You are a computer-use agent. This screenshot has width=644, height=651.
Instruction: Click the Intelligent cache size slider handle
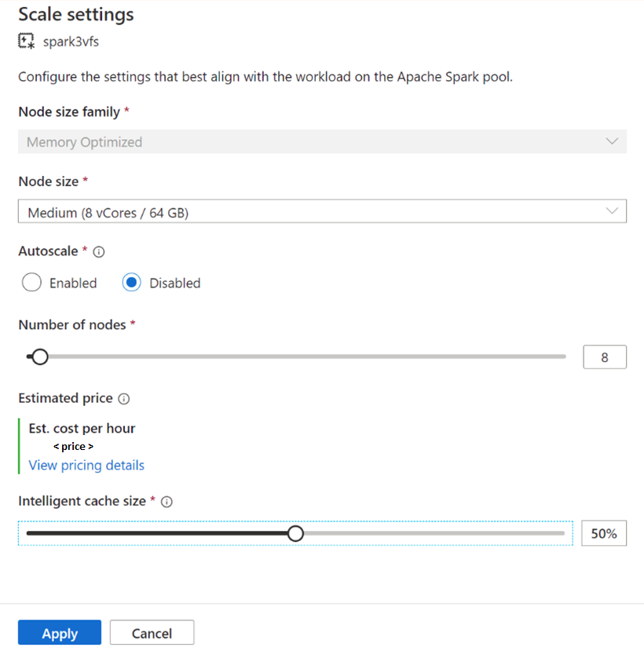click(295, 534)
